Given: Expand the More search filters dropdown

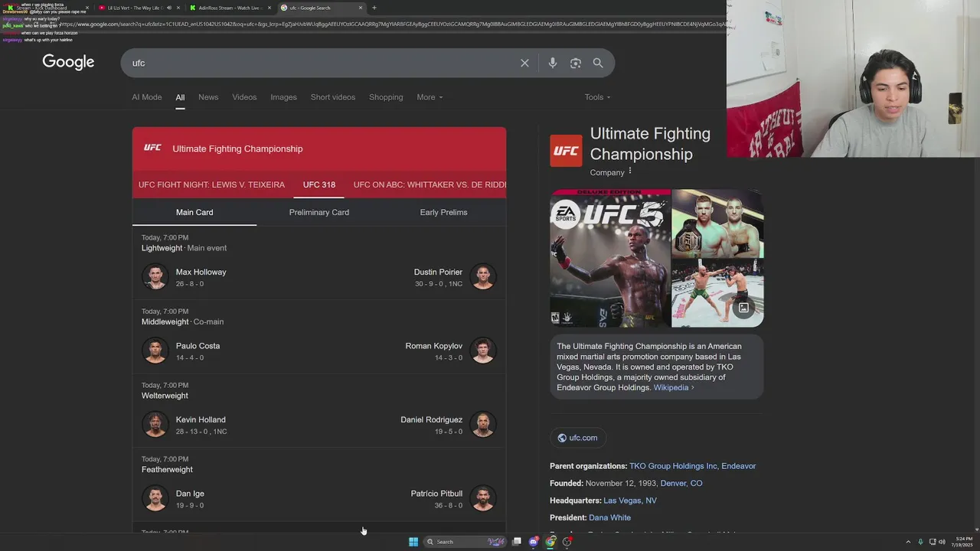Looking at the screenshot, I should (x=430, y=97).
